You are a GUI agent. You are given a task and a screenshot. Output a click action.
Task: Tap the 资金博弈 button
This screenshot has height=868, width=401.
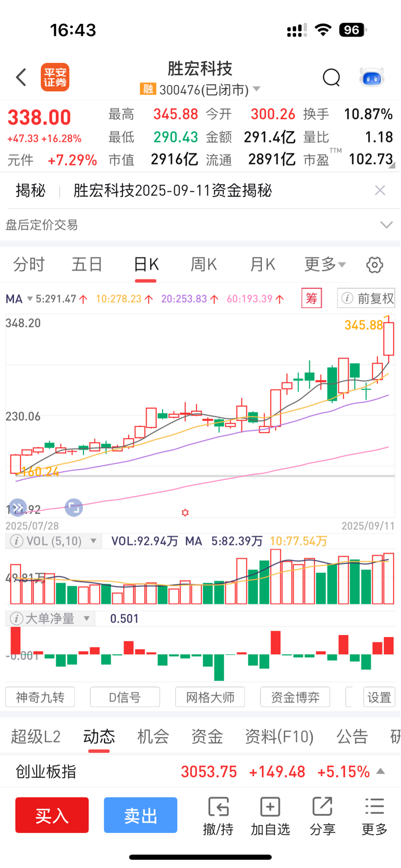tap(295, 697)
